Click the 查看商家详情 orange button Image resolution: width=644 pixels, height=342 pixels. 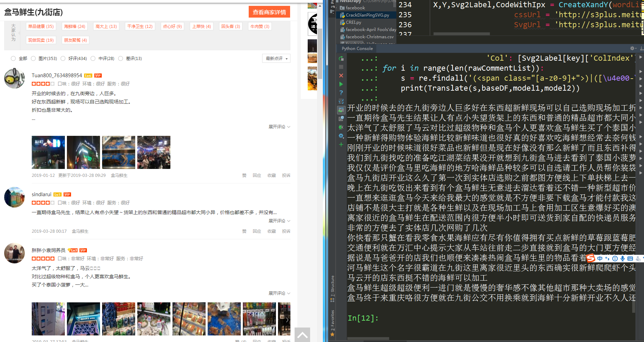[269, 12]
